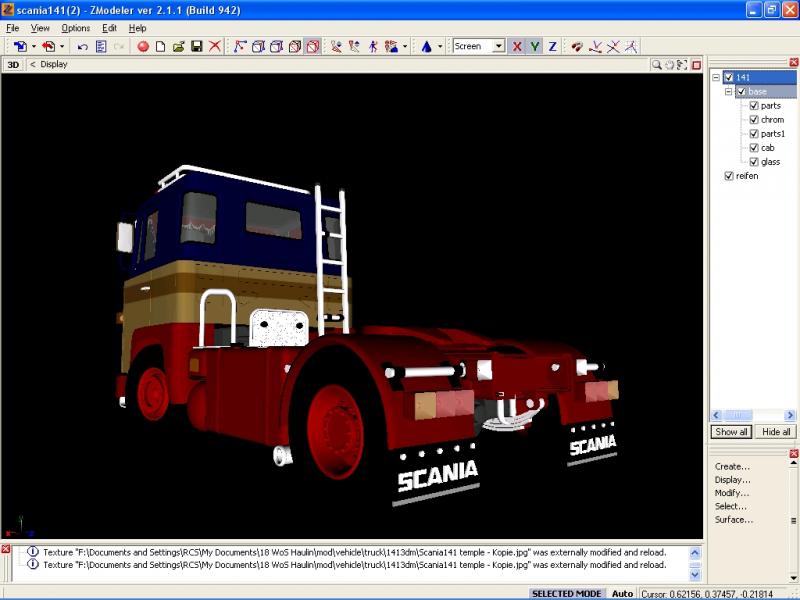This screenshot has width=800, height=600.
Task: Save with the floppy disk icon
Action: pyautogui.click(x=196, y=47)
